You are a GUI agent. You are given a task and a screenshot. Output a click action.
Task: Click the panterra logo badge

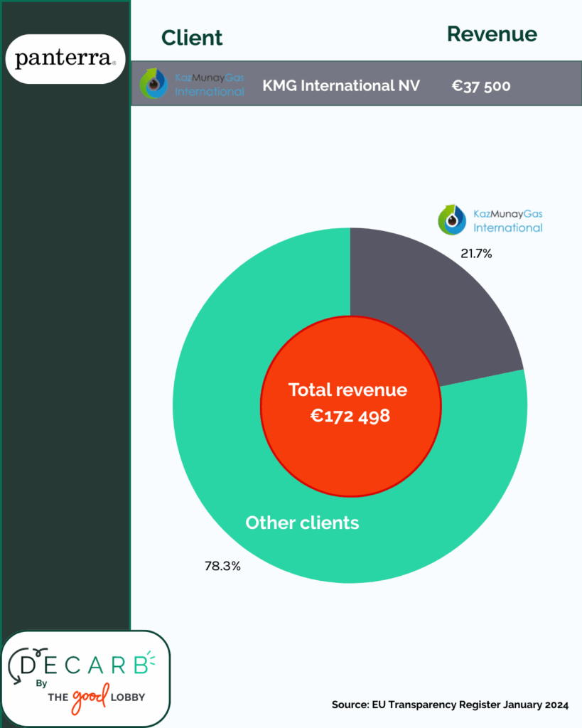coord(65,59)
